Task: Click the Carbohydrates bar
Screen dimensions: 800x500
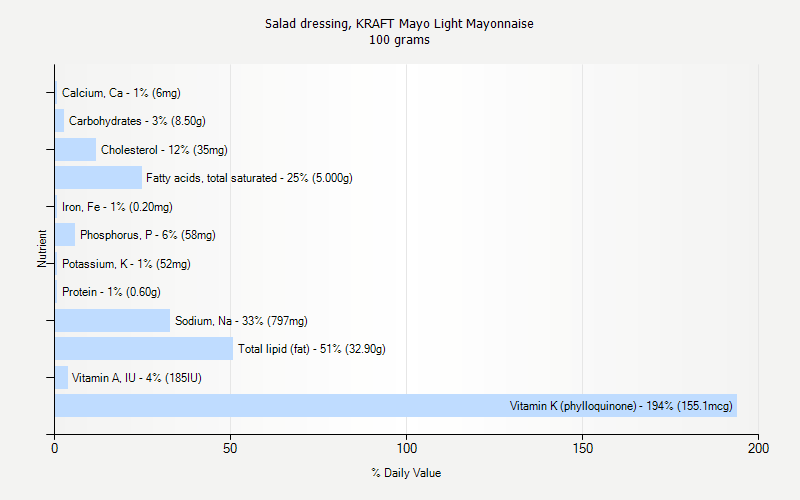Action: point(60,121)
